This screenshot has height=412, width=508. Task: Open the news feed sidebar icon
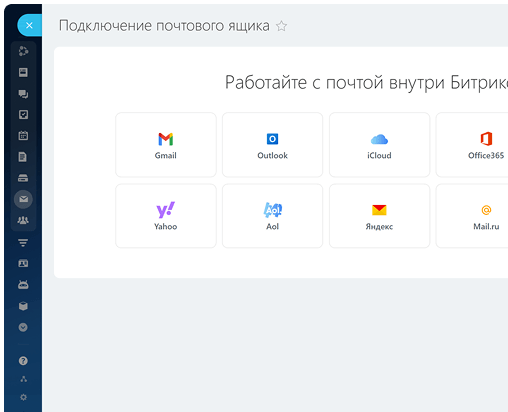tap(23, 72)
